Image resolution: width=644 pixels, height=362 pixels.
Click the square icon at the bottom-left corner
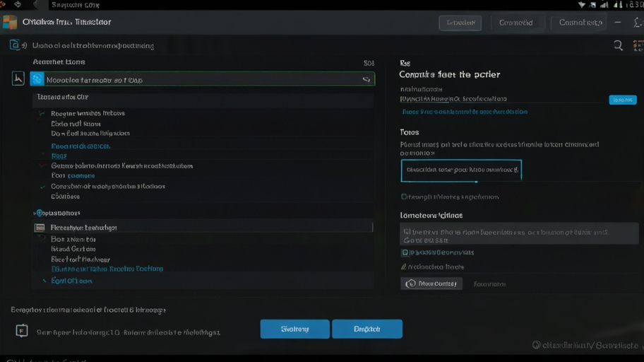(22, 330)
